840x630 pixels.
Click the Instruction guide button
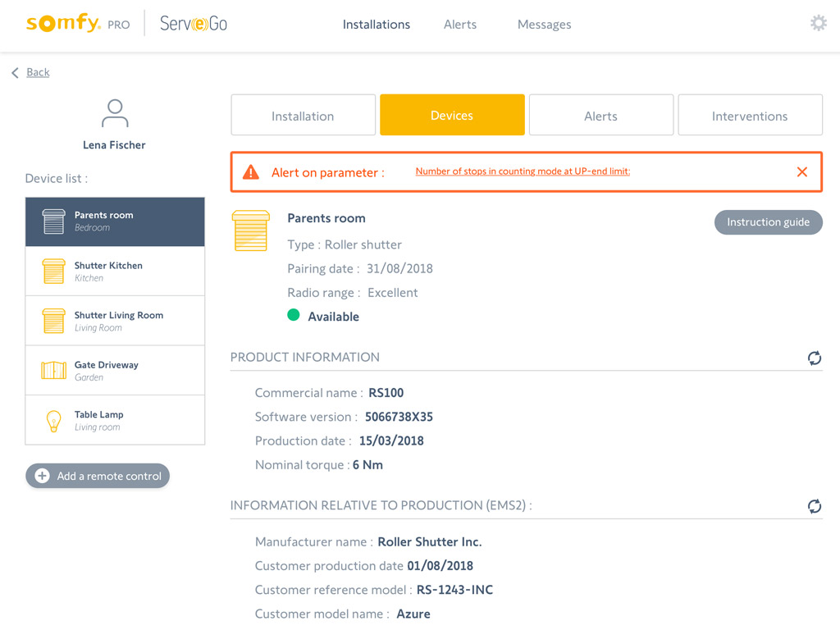tap(768, 222)
